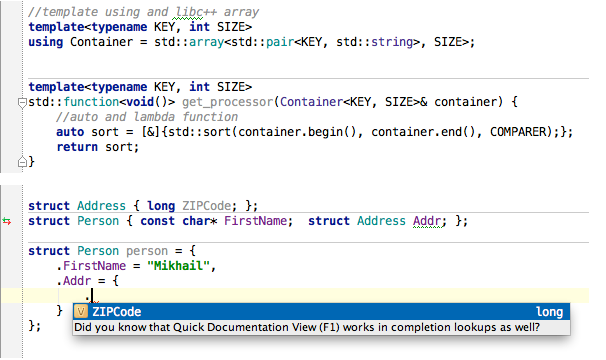Collapse the get_processor function fold marker
The height and width of the screenshot is (360, 606).
point(22,103)
